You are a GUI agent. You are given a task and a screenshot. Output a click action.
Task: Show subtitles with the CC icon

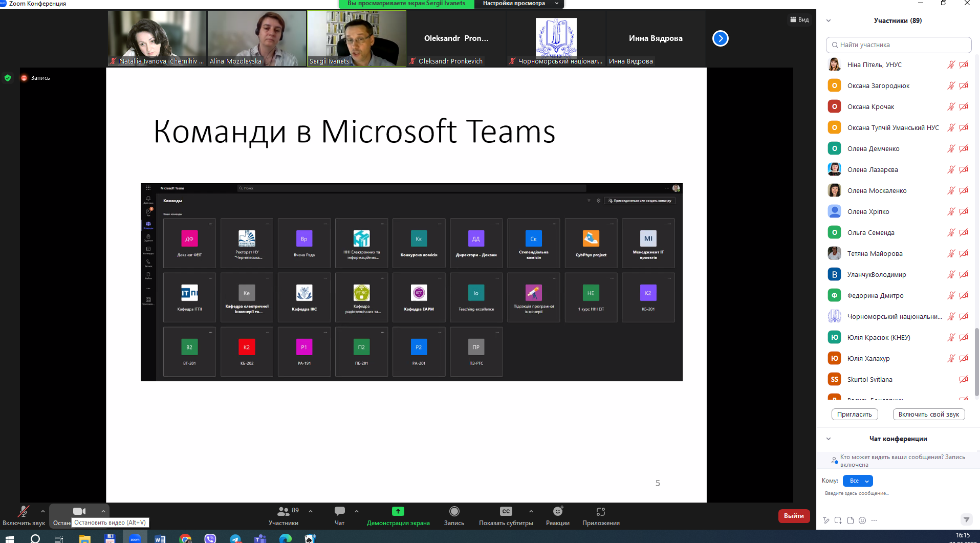click(506, 511)
